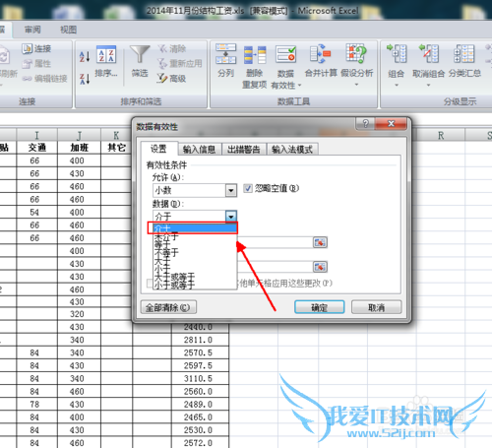Viewport: 492px width, 448px height.
Task: Click the Data Validation (数据有效性) icon
Action: pyautogui.click(x=285, y=54)
